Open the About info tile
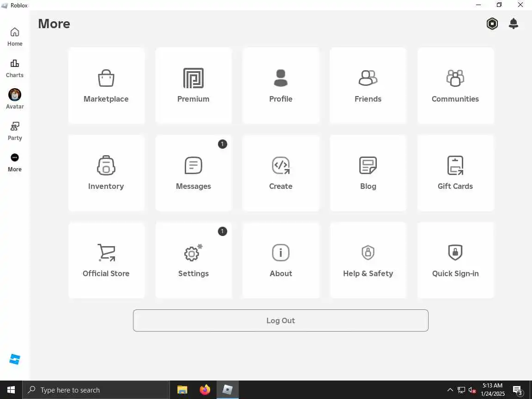The image size is (532, 399). click(281, 260)
